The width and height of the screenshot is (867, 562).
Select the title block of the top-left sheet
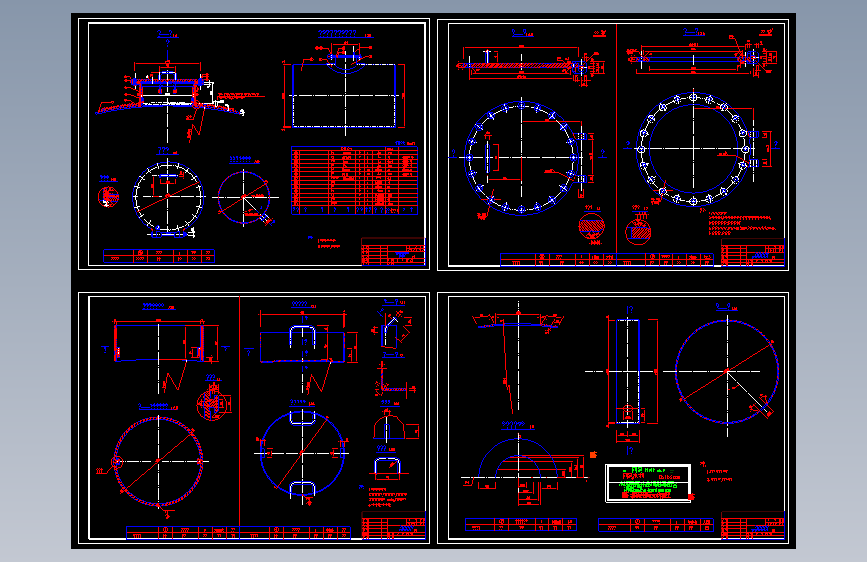click(x=393, y=252)
